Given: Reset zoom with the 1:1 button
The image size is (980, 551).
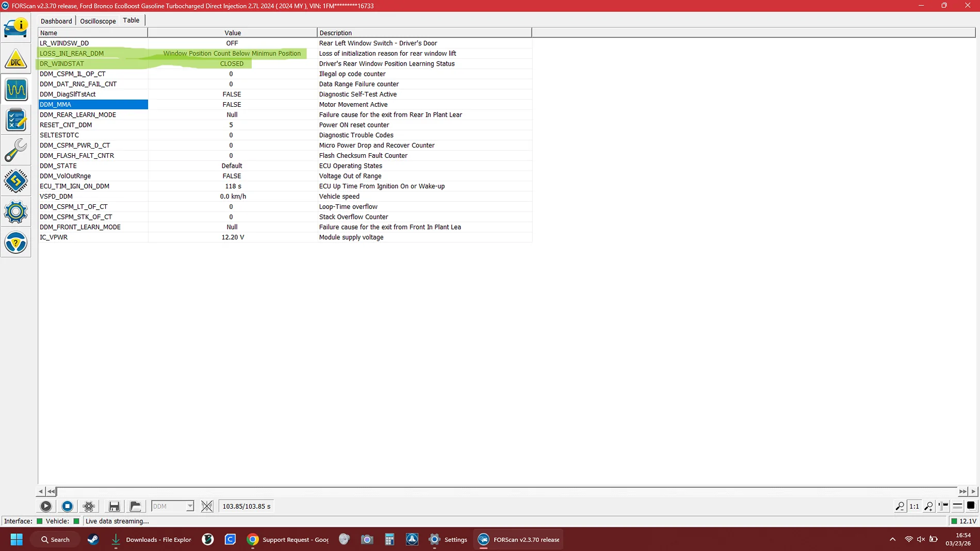Looking at the screenshot, I should point(914,506).
